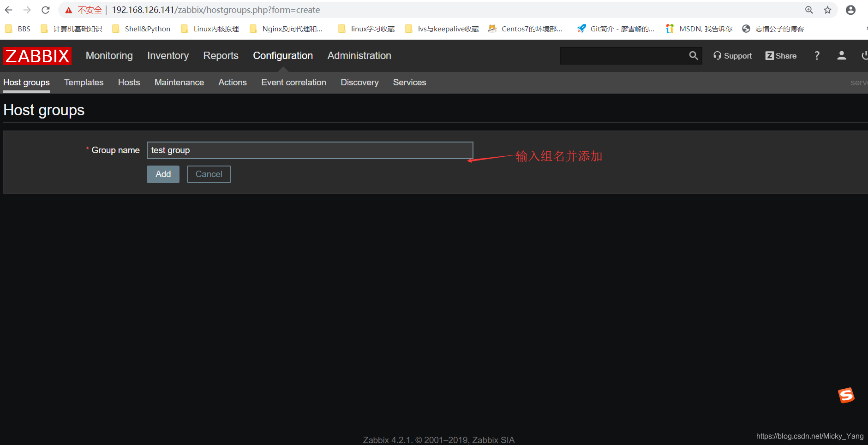
Task: Open the Monitoring menu
Action: pyautogui.click(x=109, y=56)
